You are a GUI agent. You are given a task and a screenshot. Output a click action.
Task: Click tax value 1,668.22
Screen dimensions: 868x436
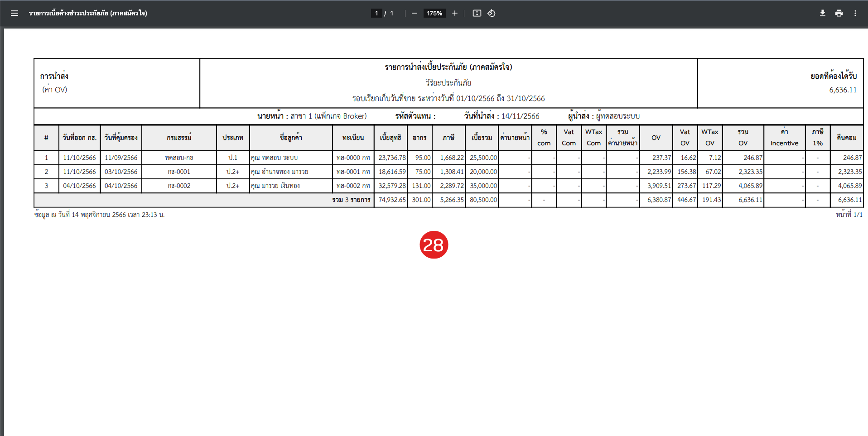[452, 158]
